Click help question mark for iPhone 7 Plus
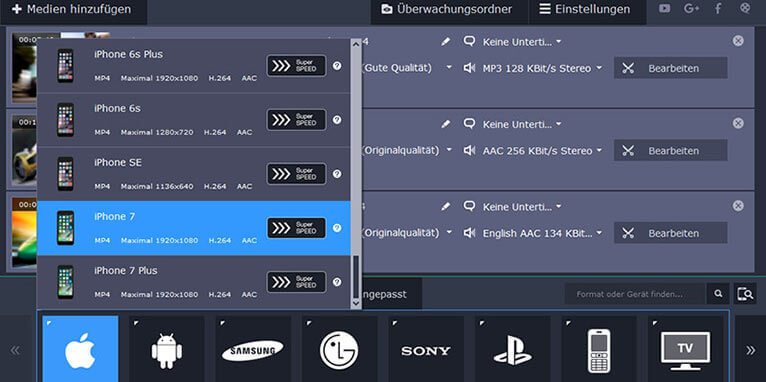Screen dimensions: 766x382 tap(337, 282)
